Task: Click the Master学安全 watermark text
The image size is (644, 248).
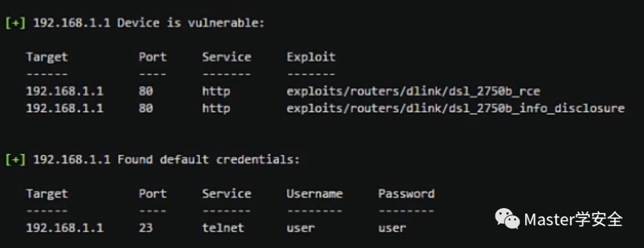Action: (x=574, y=219)
